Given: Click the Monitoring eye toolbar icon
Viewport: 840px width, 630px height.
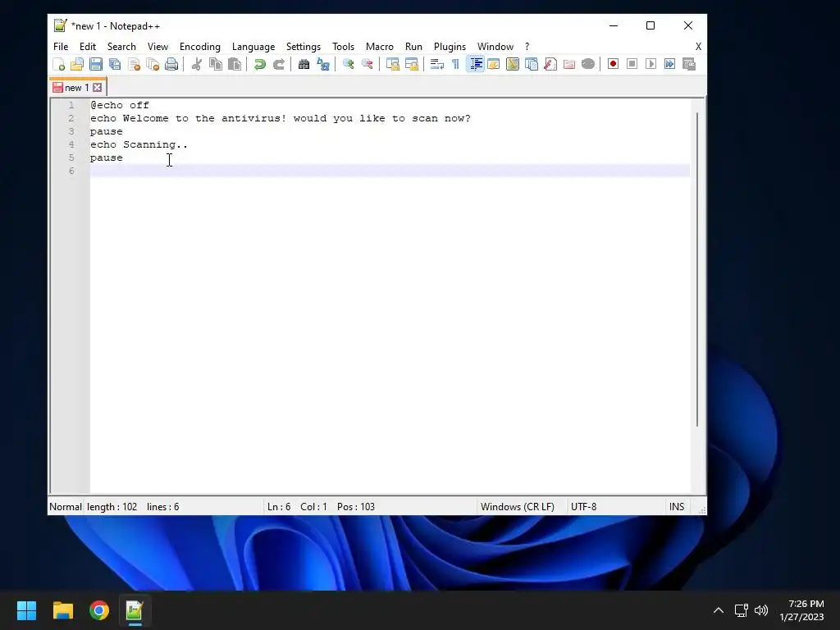Looking at the screenshot, I should tap(588, 64).
